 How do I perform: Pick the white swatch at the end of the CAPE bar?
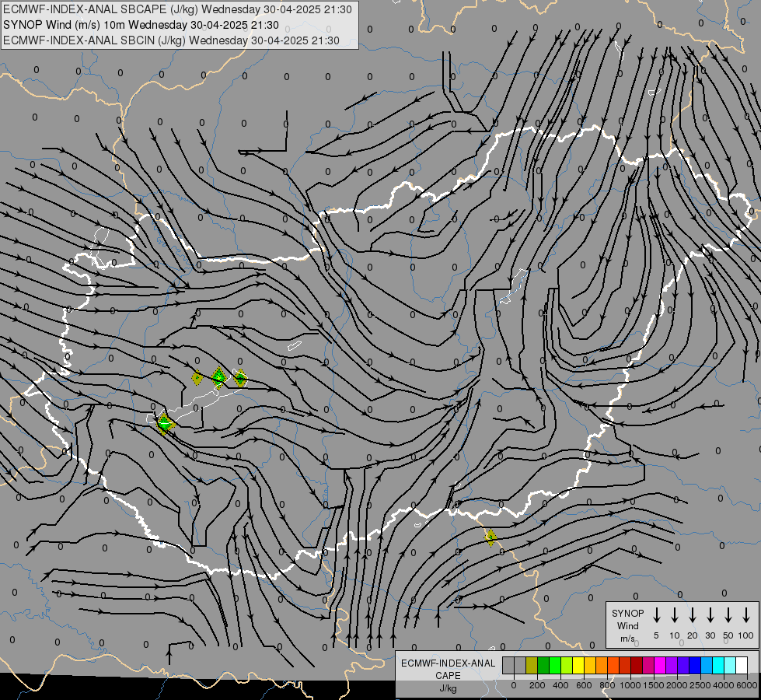point(741,665)
